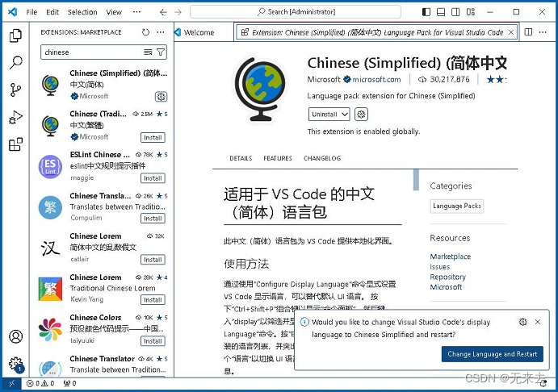The height and width of the screenshot is (392, 558).
Task: Clear extensions search results icon
Action: [x=148, y=52]
